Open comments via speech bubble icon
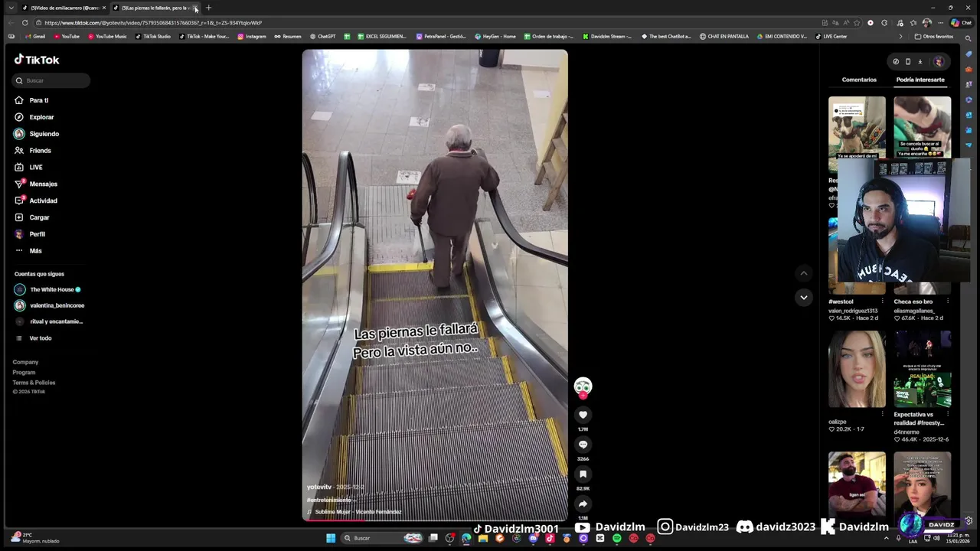The image size is (980, 551). pos(583,445)
